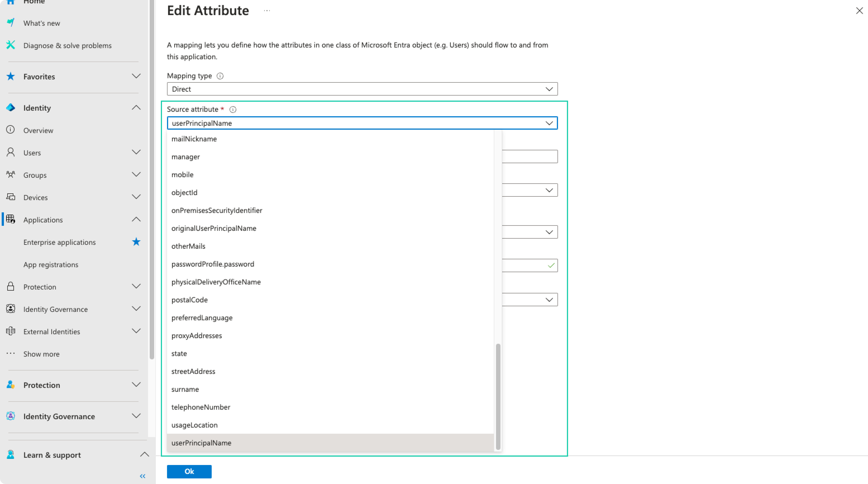The image size is (868, 484).
Task: Open the What's new page
Action: pyautogui.click(x=42, y=23)
